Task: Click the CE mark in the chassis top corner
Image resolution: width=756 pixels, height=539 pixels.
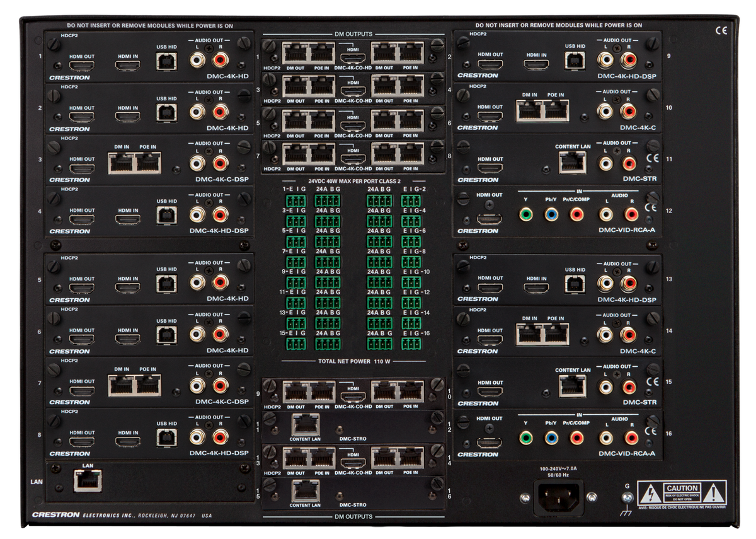Action: [x=722, y=30]
